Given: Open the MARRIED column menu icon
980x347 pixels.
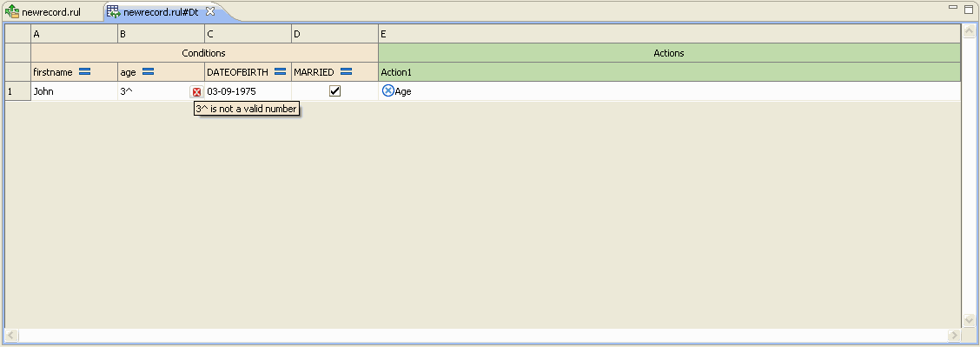Looking at the screenshot, I should pyautogui.click(x=347, y=72).
